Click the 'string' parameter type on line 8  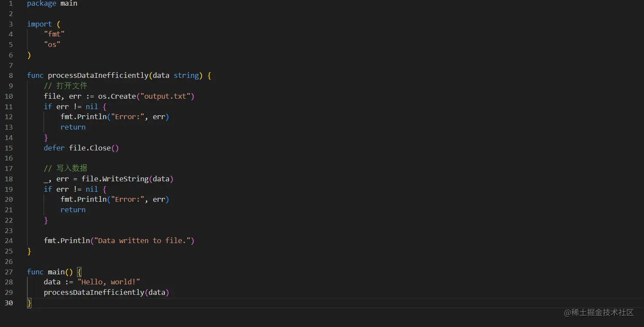tap(186, 75)
